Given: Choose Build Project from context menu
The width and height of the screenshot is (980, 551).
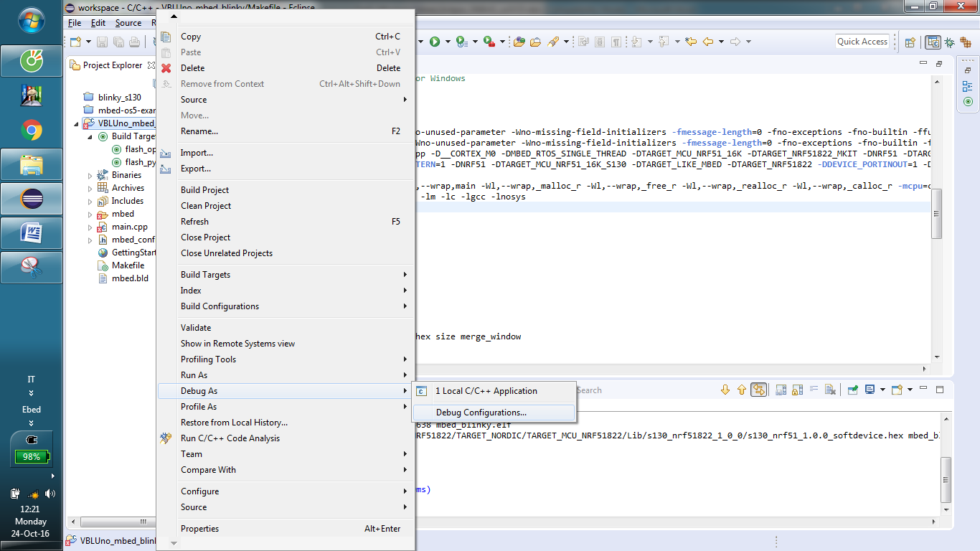Looking at the screenshot, I should (x=286, y=190).
